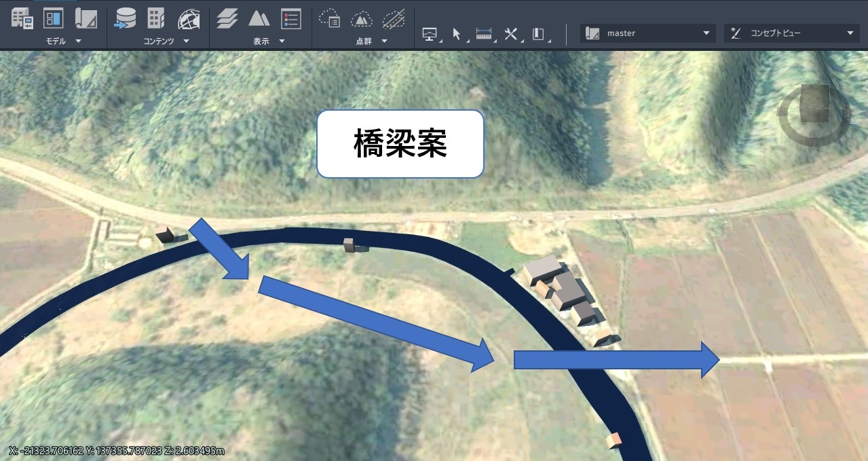Open the コンセプトビュー view dropdown
The width and height of the screenshot is (868, 461).
coord(792,33)
